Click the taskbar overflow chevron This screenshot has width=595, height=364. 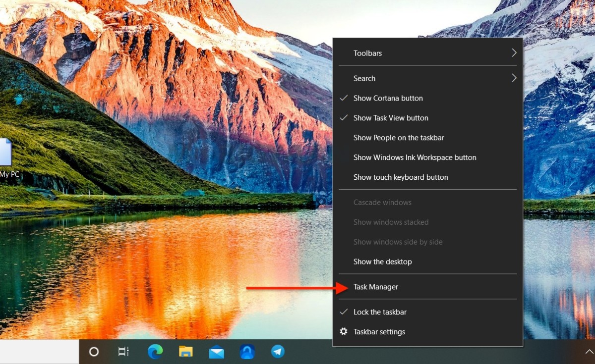coord(589,352)
